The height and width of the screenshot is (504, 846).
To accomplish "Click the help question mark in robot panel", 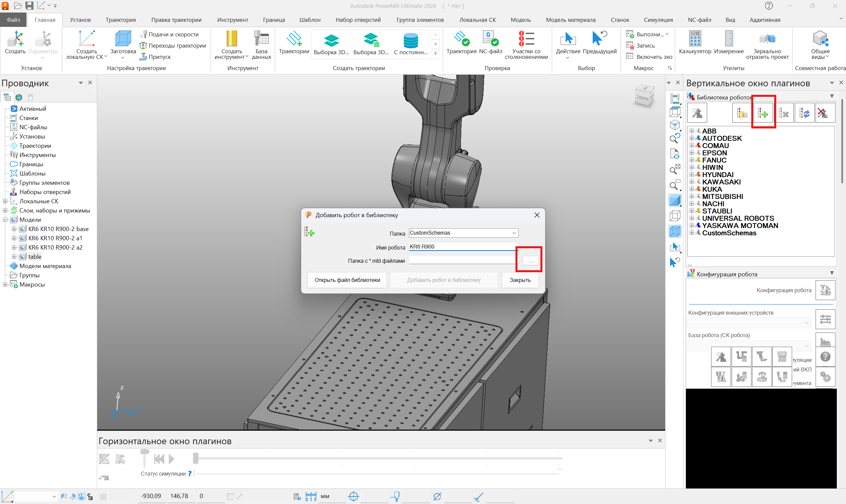I will click(x=825, y=357).
